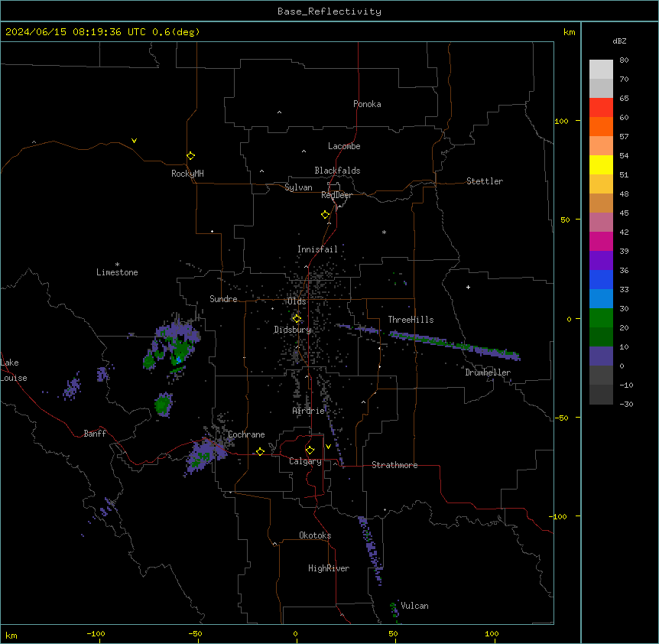This screenshot has width=659, height=644.
Task: Click the long echo band near Drumheller
Action: coord(455,346)
